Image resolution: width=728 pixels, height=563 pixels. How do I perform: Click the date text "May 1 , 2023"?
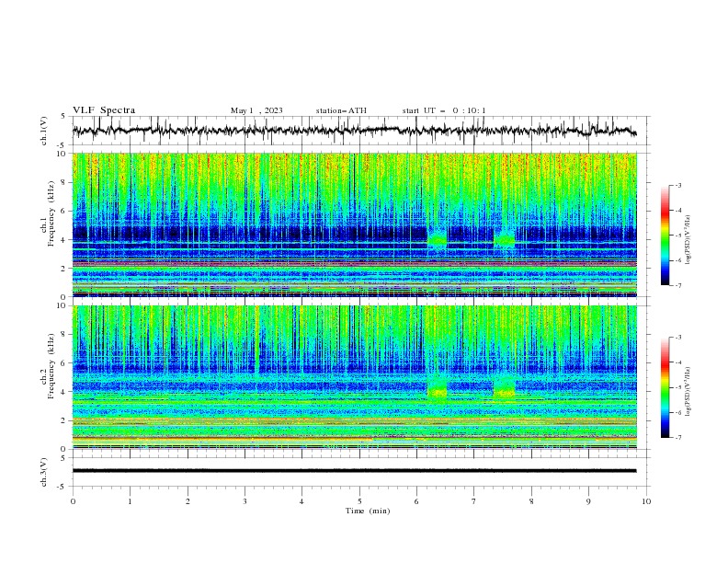click(x=256, y=110)
